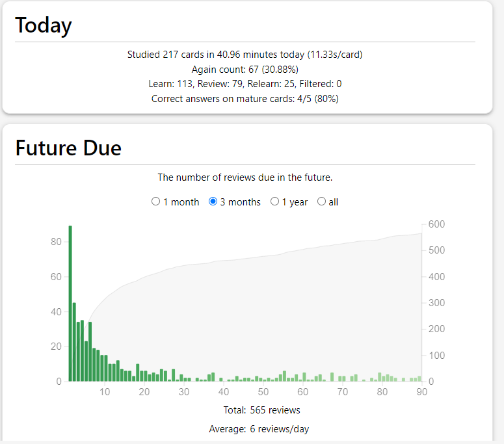Click Average: 6 reviews/day text
The width and height of the screenshot is (504, 444).
pos(254,429)
